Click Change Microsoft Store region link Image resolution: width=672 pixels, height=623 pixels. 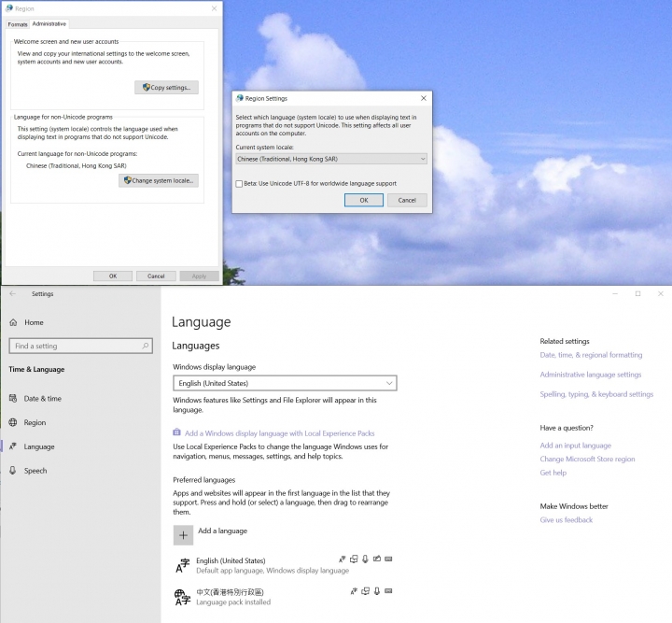point(588,460)
